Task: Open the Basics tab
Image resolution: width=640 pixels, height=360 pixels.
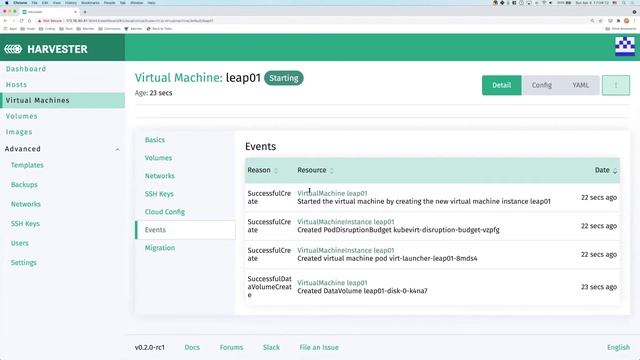Action: click(155, 140)
